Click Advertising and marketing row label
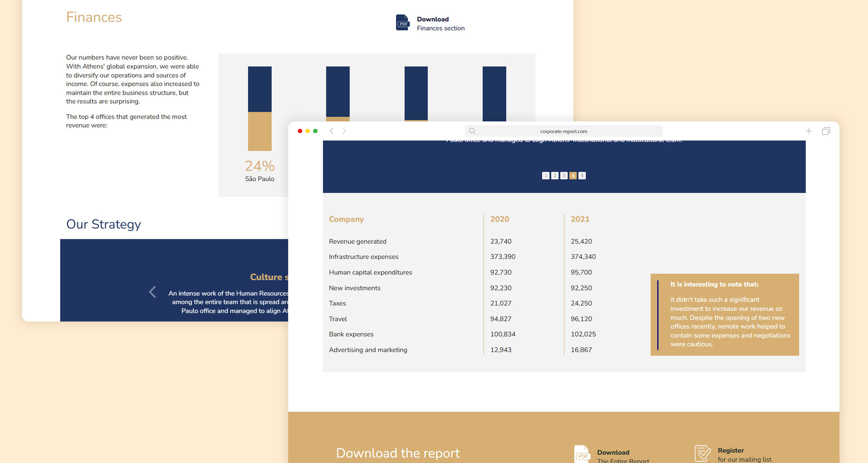 (x=368, y=350)
